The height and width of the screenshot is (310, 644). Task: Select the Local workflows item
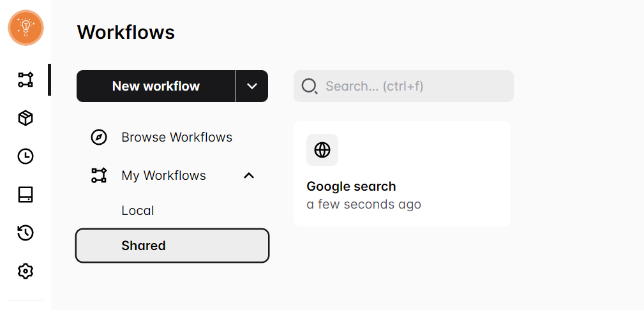138,210
